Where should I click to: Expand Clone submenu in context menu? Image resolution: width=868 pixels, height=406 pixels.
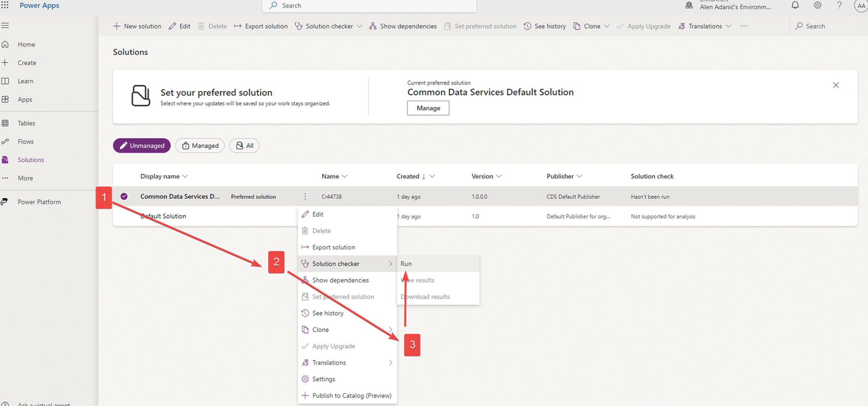390,330
